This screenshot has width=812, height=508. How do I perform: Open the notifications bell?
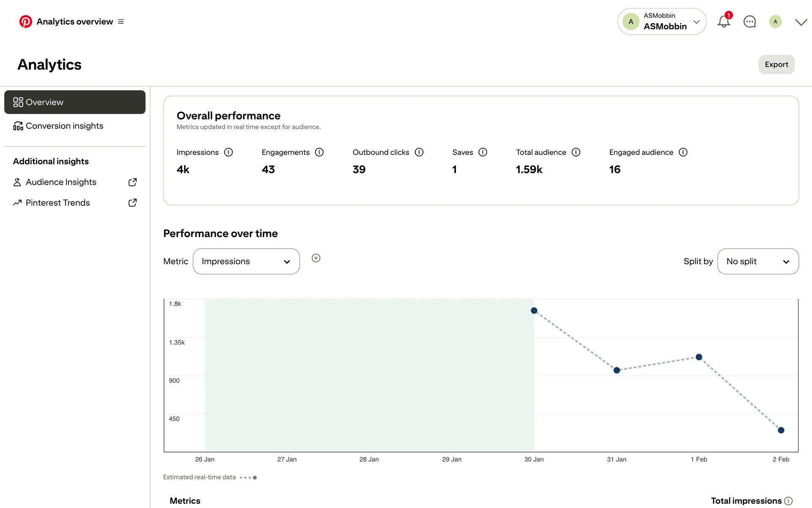[x=724, y=22]
